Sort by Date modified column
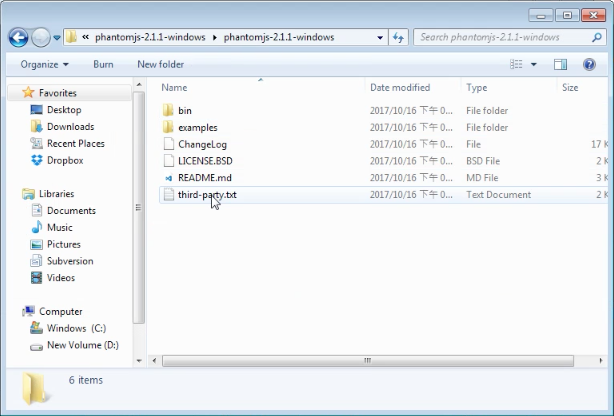Screen dimensions: 614x416 (x=400, y=87)
